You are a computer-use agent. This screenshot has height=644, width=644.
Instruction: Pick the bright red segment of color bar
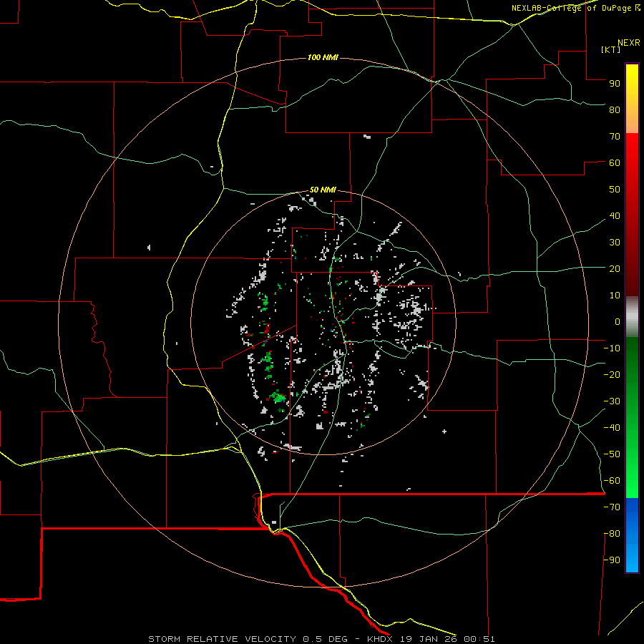coord(632,150)
